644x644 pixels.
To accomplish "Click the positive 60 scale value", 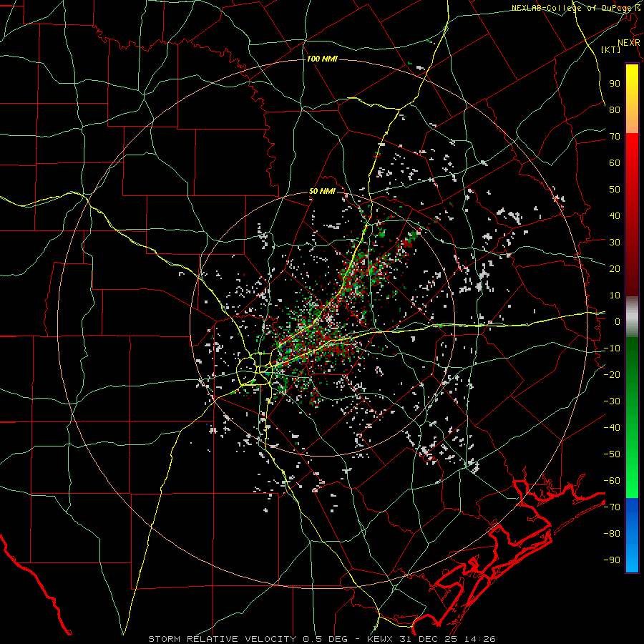I will [615, 162].
